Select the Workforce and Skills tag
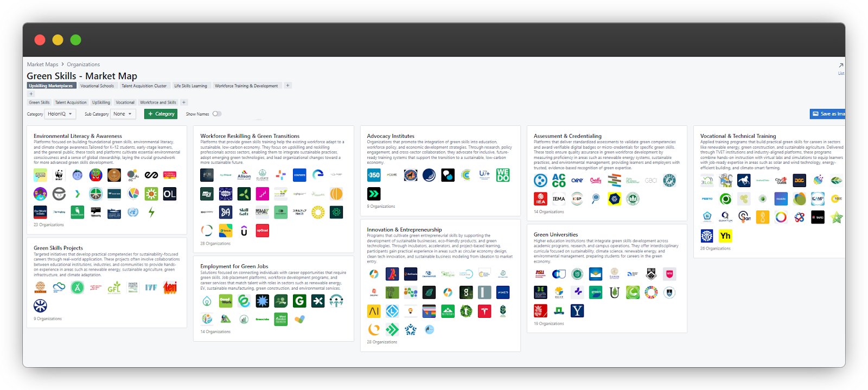Viewport: 868px width, 390px height. click(158, 102)
